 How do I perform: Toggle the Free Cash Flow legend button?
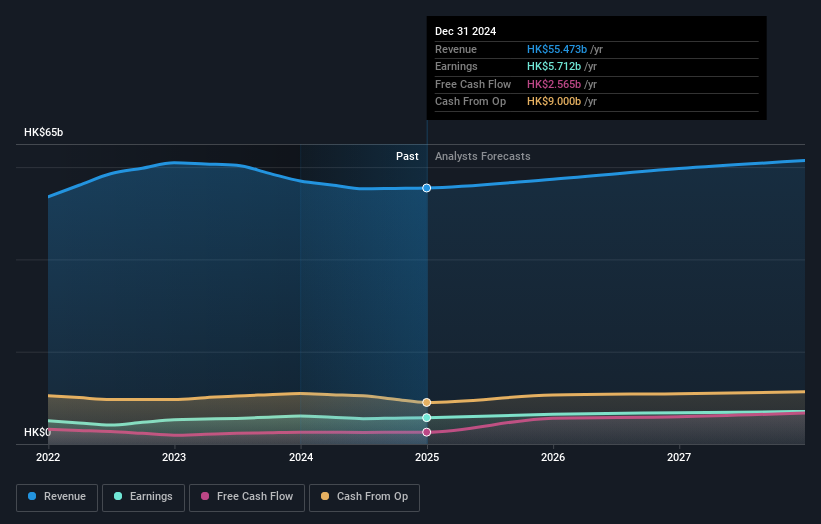pos(247,497)
